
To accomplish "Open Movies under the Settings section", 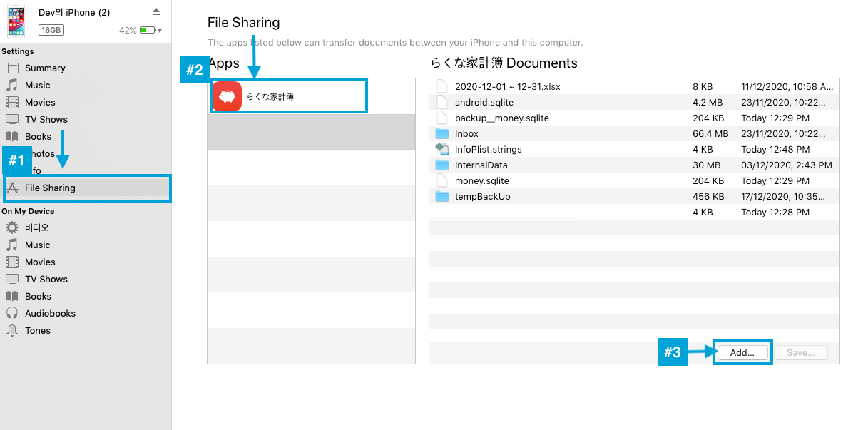I will click(x=40, y=103).
